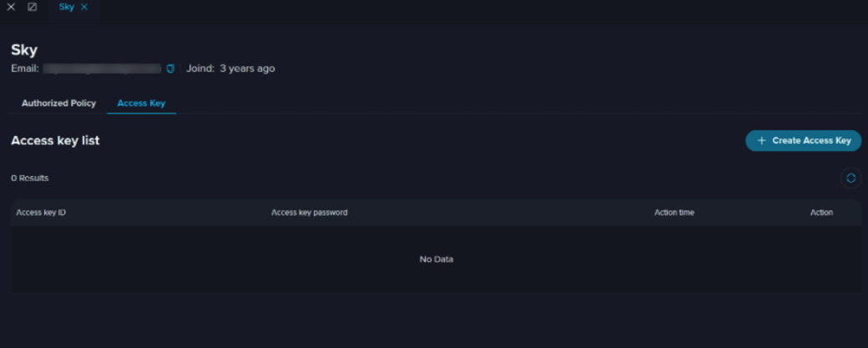
Task: Select the Sky tab at the top
Action: 67,8
